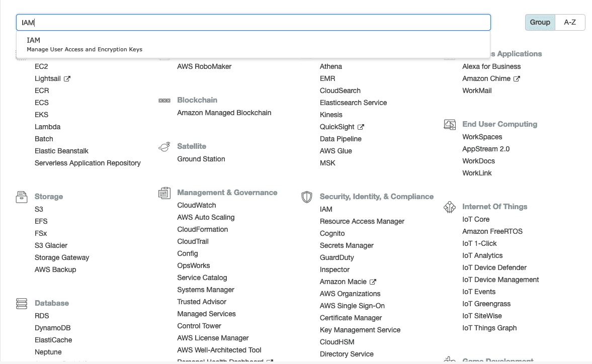The width and height of the screenshot is (592, 364).
Task: Click the Storage category icon
Action: pos(21,197)
